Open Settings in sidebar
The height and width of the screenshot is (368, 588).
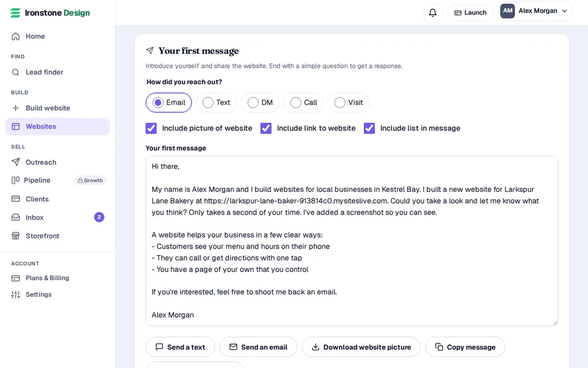click(x=58, y=295)
